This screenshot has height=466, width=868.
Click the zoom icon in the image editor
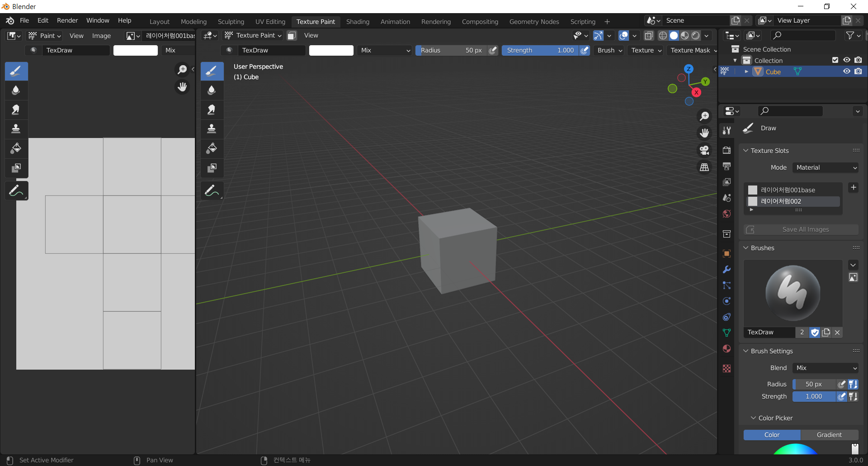[x=182, y=69]
